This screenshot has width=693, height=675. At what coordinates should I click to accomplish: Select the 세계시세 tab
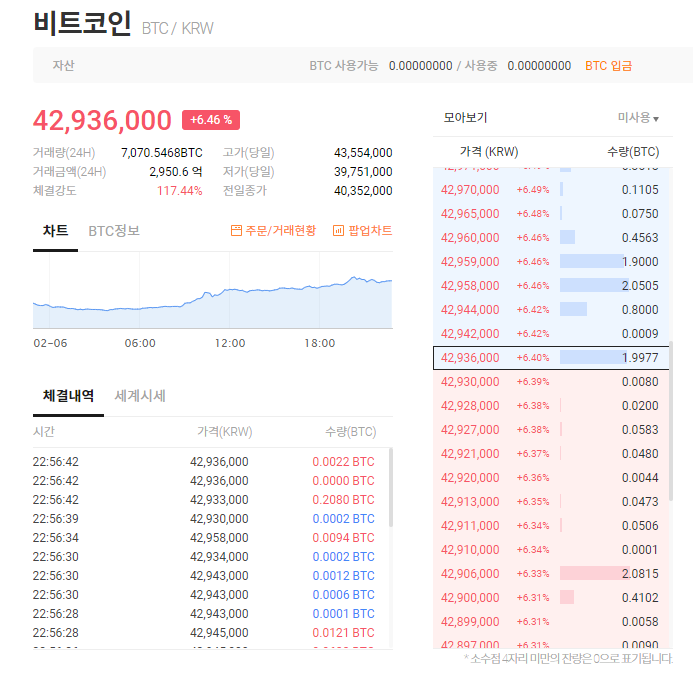click(140, 396)
